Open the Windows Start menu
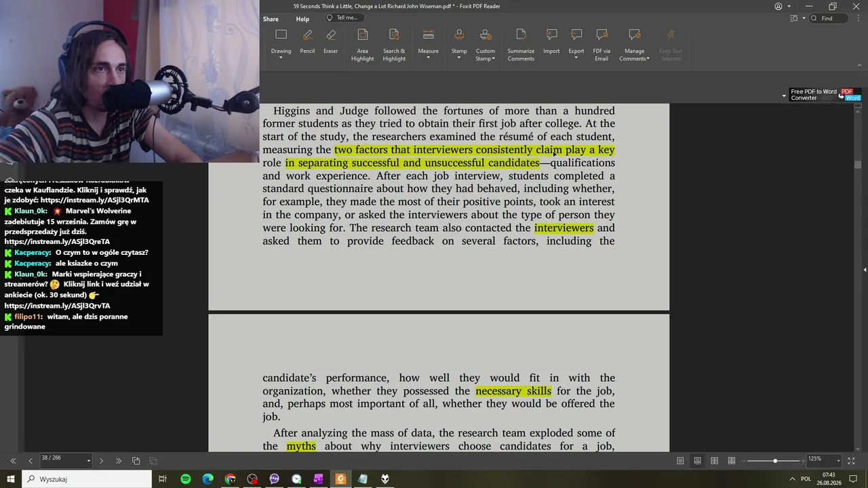 (x=11, y=479)
